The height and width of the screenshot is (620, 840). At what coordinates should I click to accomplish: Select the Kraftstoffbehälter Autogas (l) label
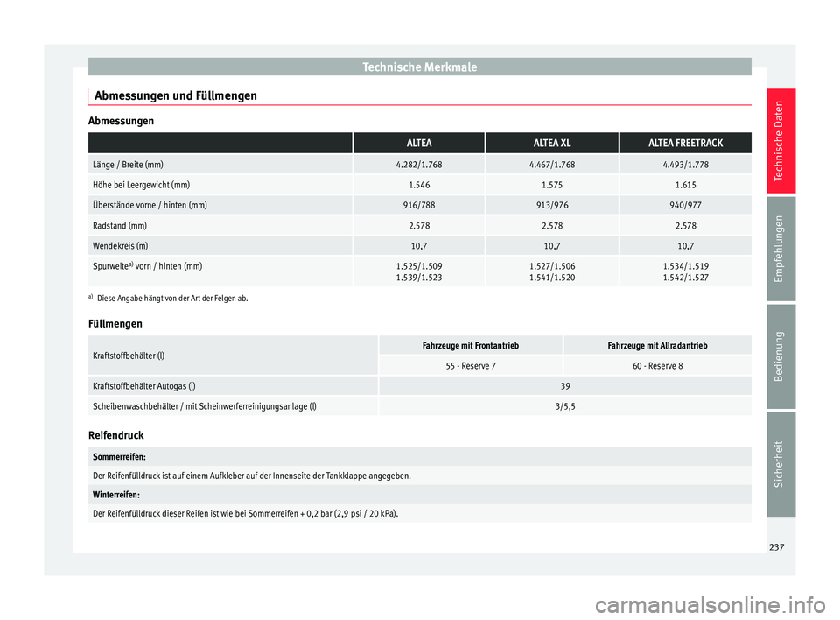[x=144, y=386]
